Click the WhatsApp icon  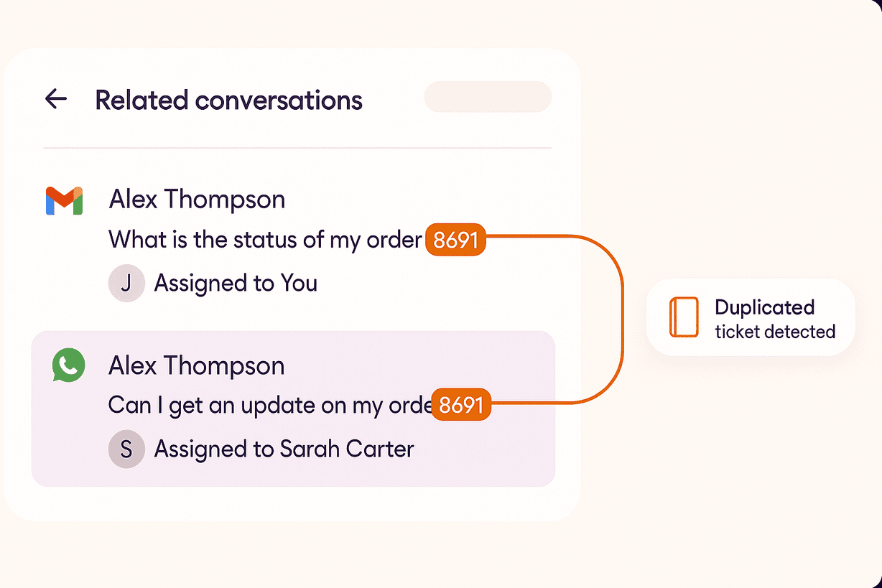click(x=68, y=365)
